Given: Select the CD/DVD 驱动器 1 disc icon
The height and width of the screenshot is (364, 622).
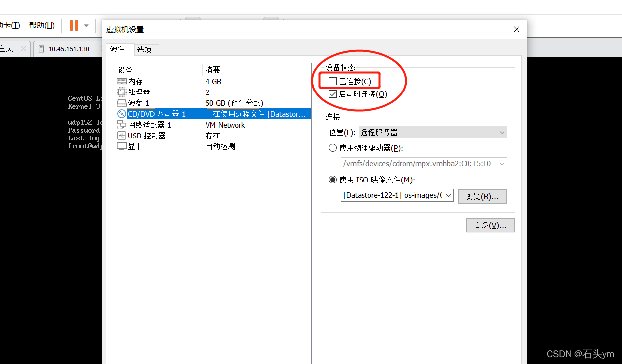Looking at the screenshot, I should [122, 114].
